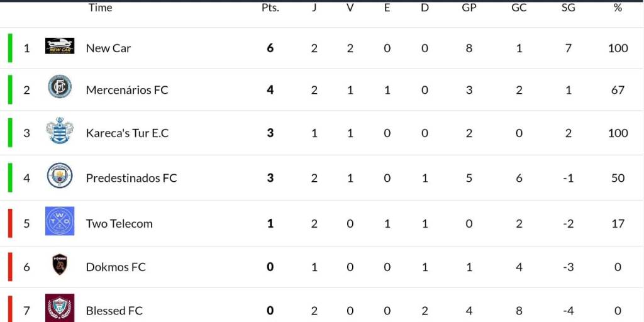Viewport: 644px width, 322px height.
Task: Click the Kareca's Tur E.C name
Action: tap(127, 133)
